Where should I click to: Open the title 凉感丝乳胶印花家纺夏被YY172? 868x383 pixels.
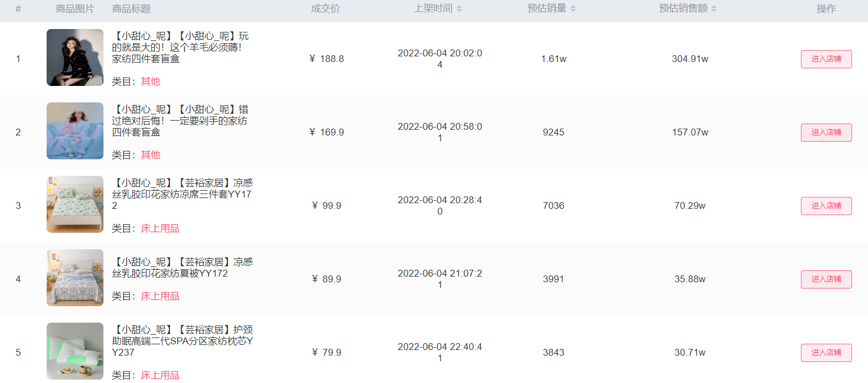(182, 267)
